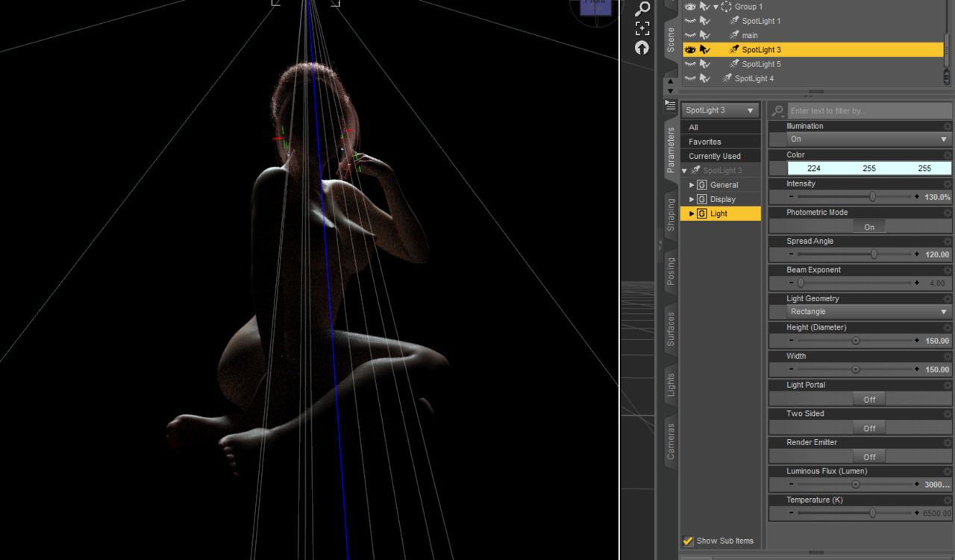955x560 pixels.
Task: Click the filter search magnifier icon
Action: [x=777, y=110]
